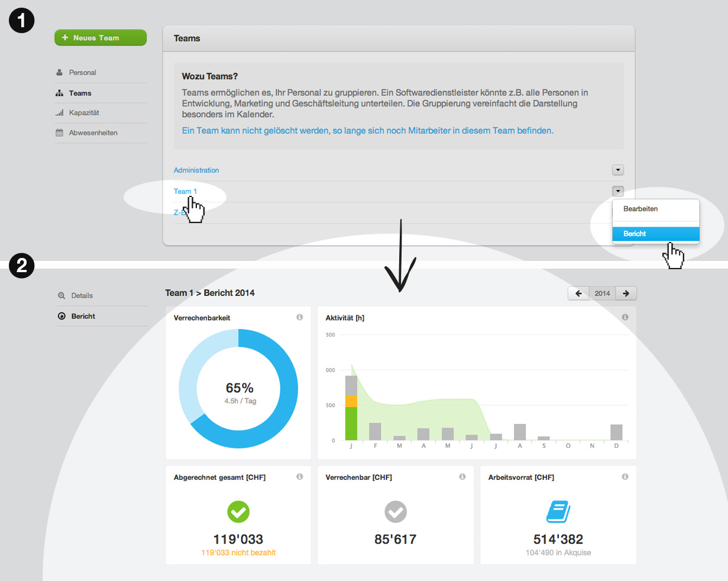Screen dimensions: 728x581
Task: Show info for the Arbeitsvorrat [CHF] card
Action: (x=625, y=477)
